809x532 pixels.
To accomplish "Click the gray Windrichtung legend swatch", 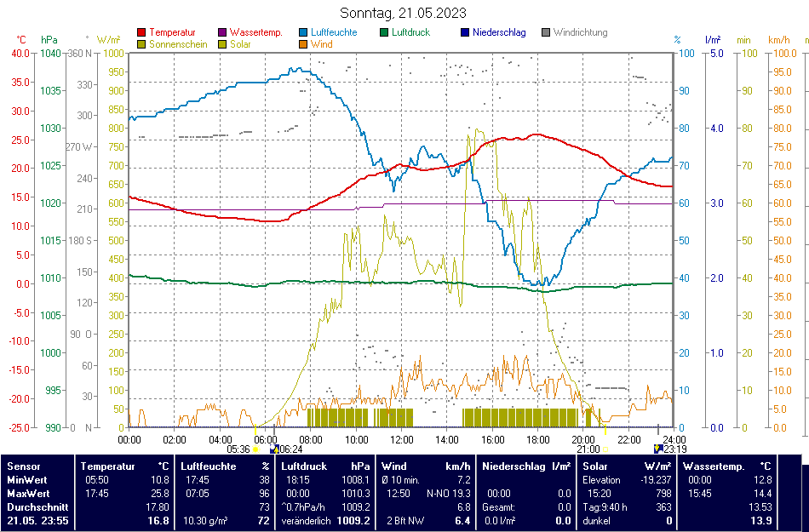I will click(546, 32).
